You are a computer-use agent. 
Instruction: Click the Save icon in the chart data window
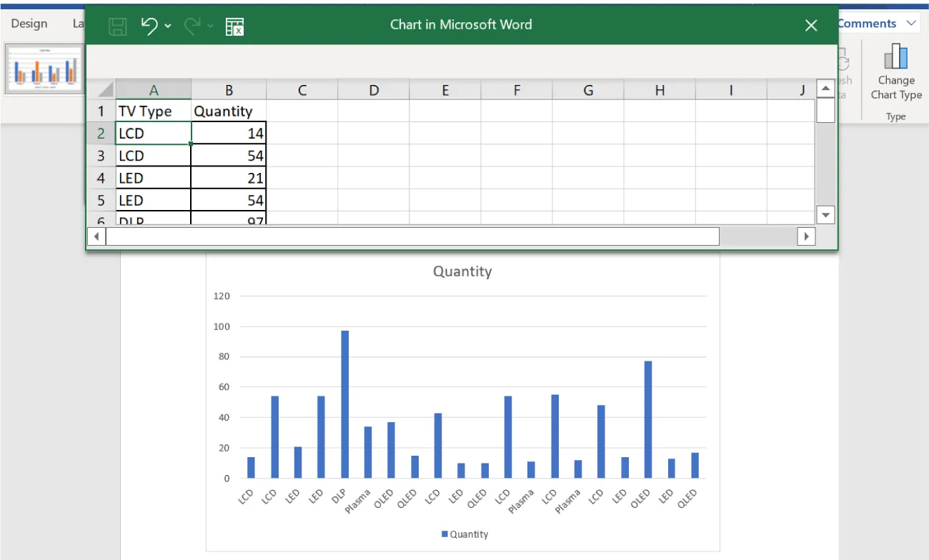(118, 26)
